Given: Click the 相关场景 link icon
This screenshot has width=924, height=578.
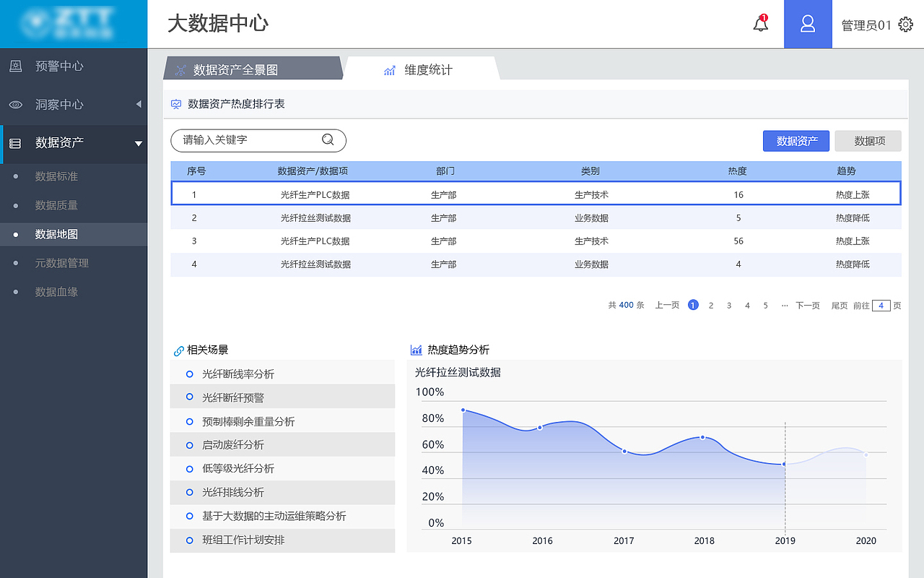Looking at the screenshot, I should tap(178, 349).
